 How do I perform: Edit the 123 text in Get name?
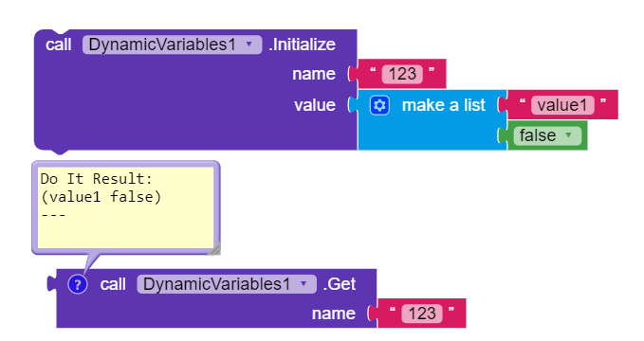[422, 314]
